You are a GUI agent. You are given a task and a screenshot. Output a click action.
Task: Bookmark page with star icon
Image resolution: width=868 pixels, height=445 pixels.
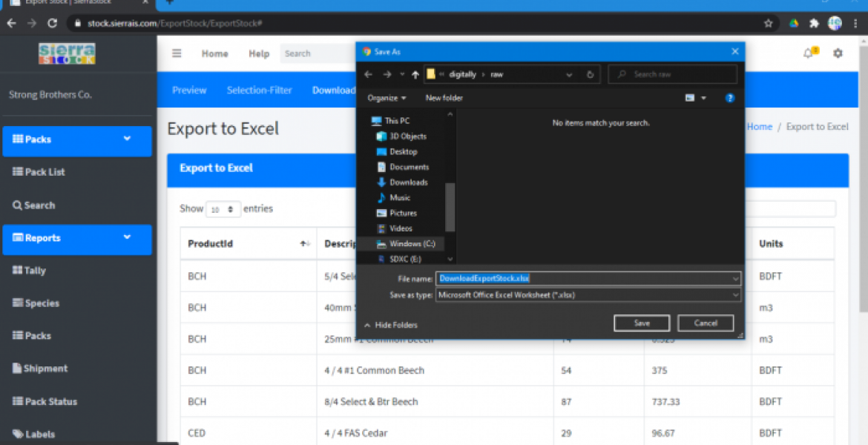click(769, 23)
